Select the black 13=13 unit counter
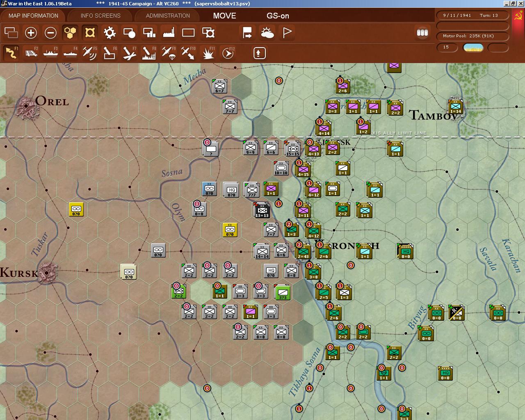Image resolution: width=525 pixels, height=420 pixels. 262,210
